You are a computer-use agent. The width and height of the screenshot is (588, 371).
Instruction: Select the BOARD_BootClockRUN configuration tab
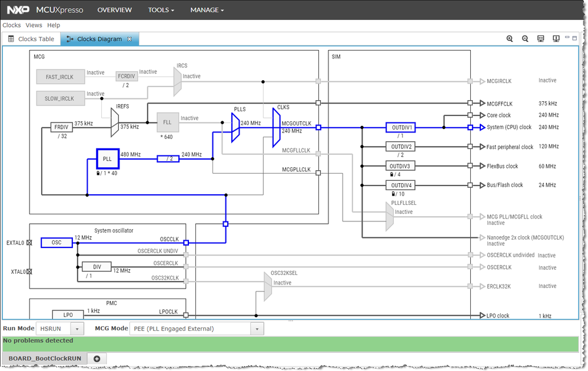pos(45,358)
